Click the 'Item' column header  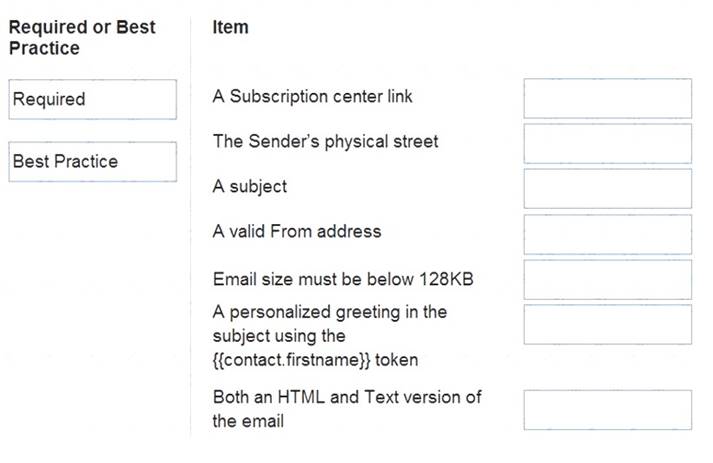pyautogui.click(x=231, y=27)
